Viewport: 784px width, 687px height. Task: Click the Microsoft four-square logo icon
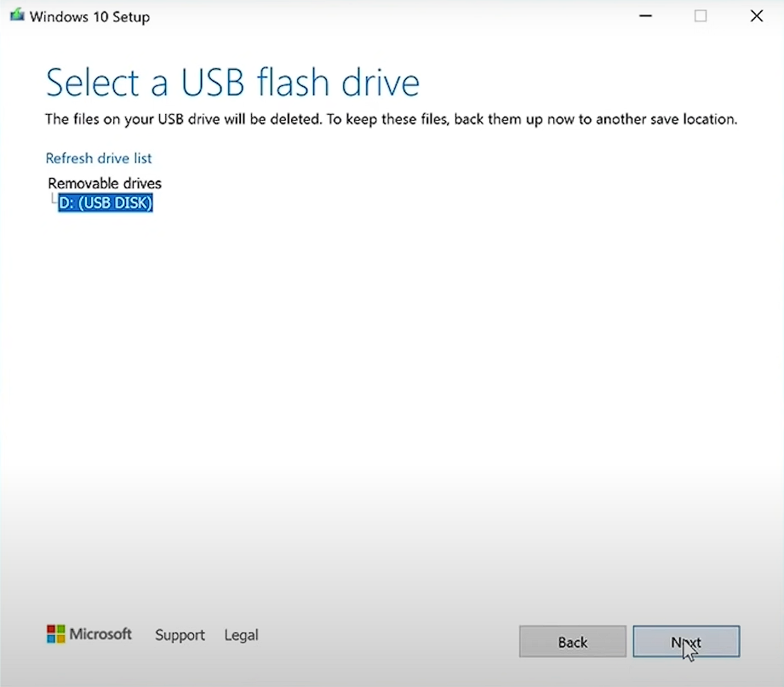click(56, 633)
